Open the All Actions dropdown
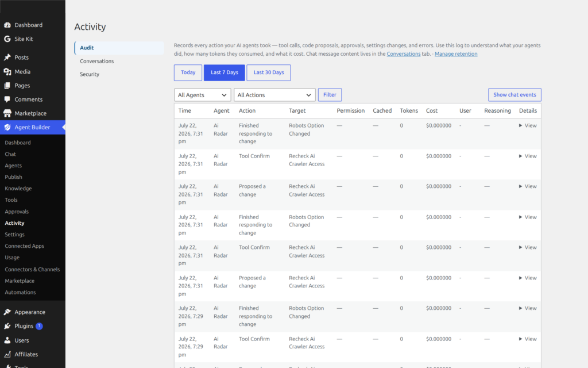588x368 pixels. (x=274, y=95)
